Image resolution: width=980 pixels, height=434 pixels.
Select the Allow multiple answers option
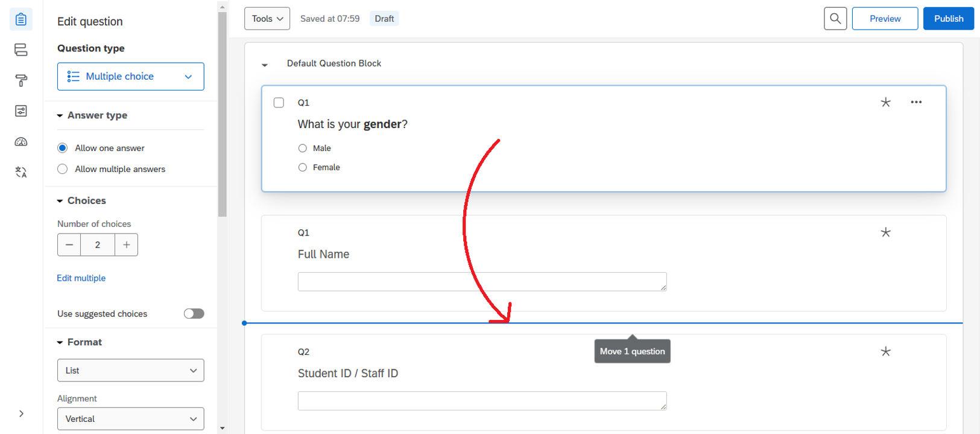63,169
